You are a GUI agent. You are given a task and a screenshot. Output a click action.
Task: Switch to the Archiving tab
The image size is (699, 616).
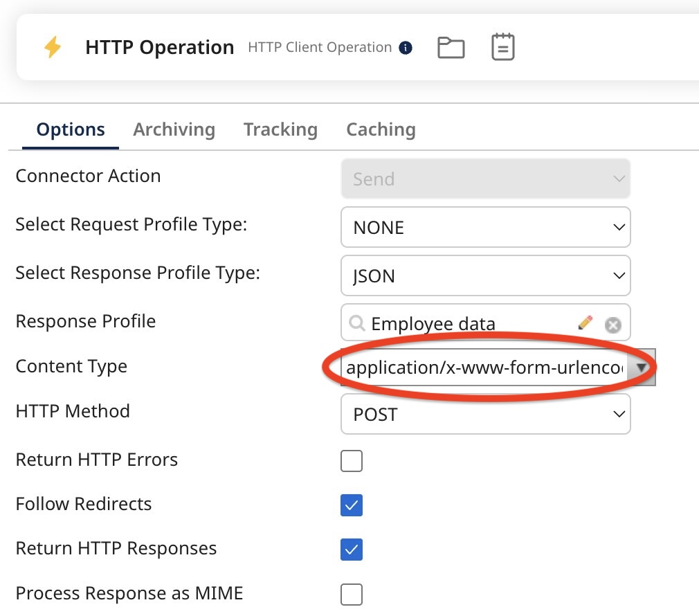174,129
